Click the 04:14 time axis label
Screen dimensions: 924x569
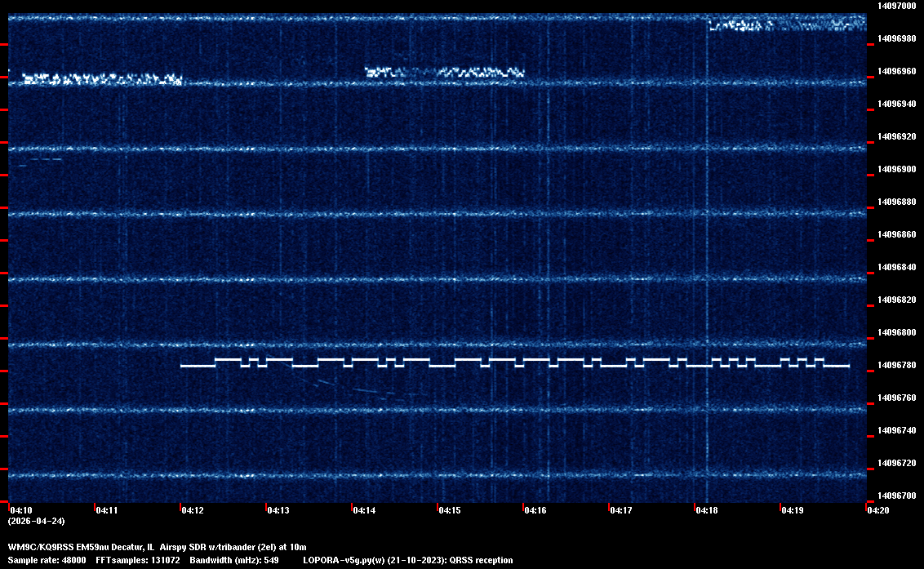coord(365,511)
